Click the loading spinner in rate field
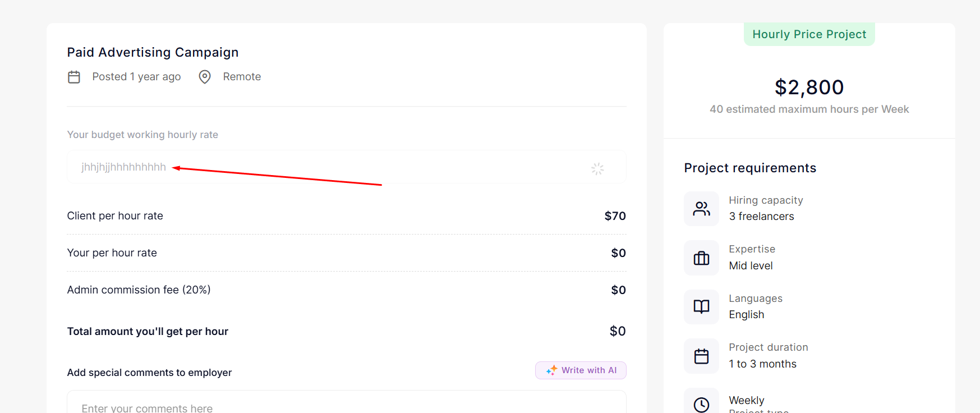The height and width of the screenshot is (413, 980). pos(597,168)
